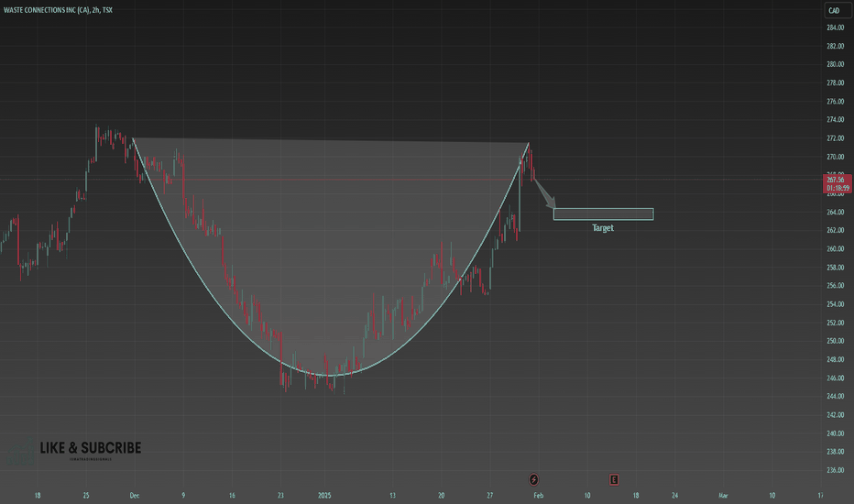Screen dimensions: 854x504
Task: Click the 276.00 price axis label
Action: pos(835,102)
